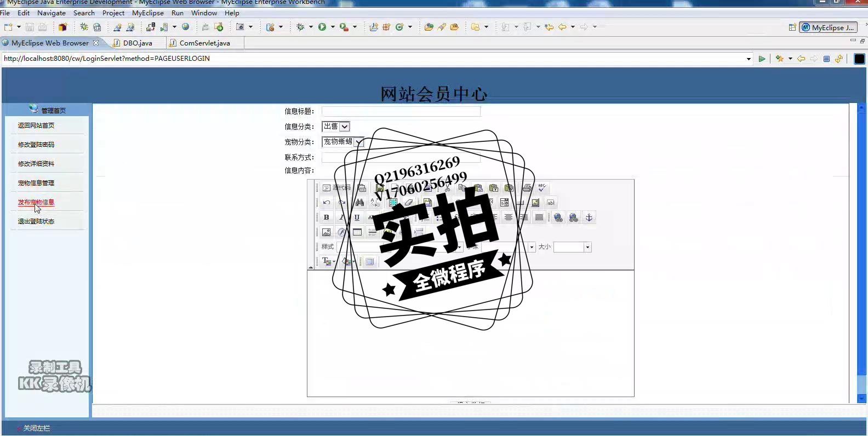Viewport: 868px width, 436px height.
Task: Click the Print icon in the editor toolbar
Action: tap(527, 188)
